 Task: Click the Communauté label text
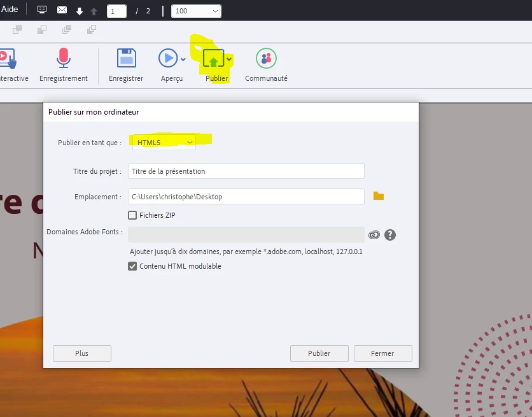click(x=266, y=78)
